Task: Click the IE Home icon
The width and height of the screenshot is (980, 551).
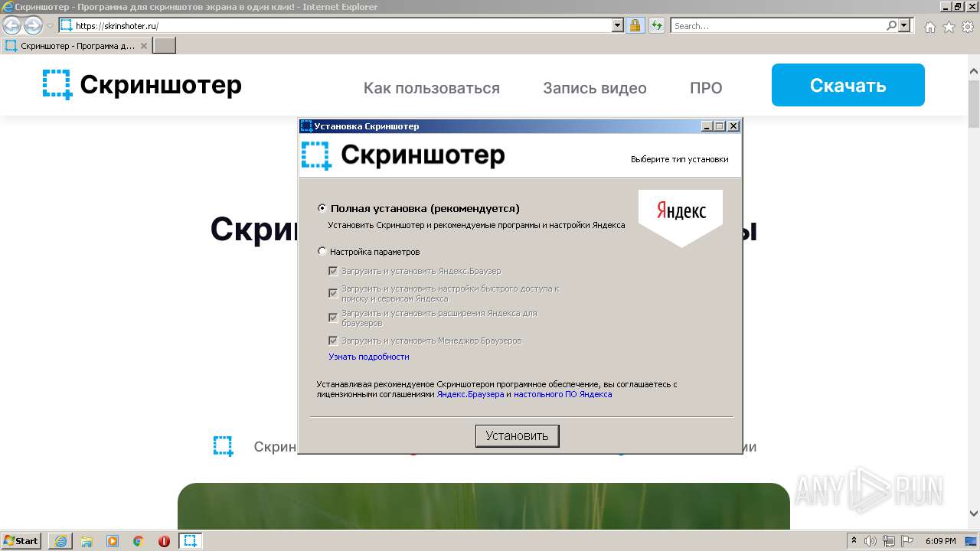Action: tap(929, 26)
